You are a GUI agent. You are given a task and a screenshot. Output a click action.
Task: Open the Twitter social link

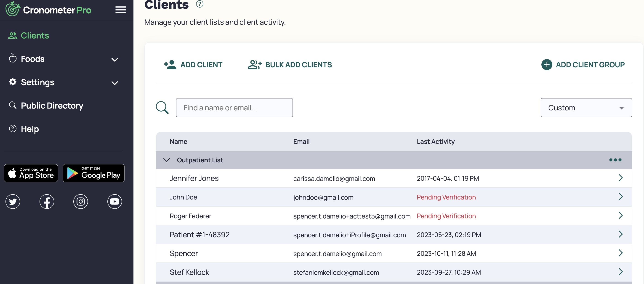13,202
